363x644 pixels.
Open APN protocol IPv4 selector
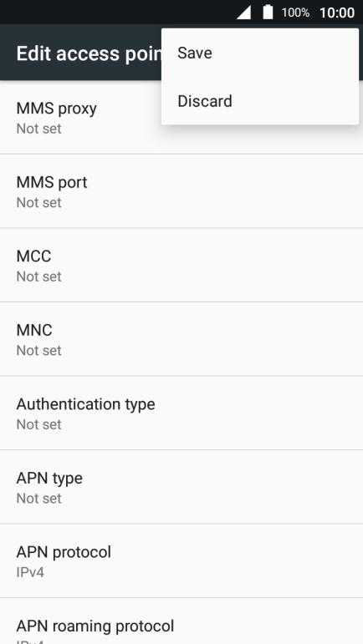(x=181, y=561)
